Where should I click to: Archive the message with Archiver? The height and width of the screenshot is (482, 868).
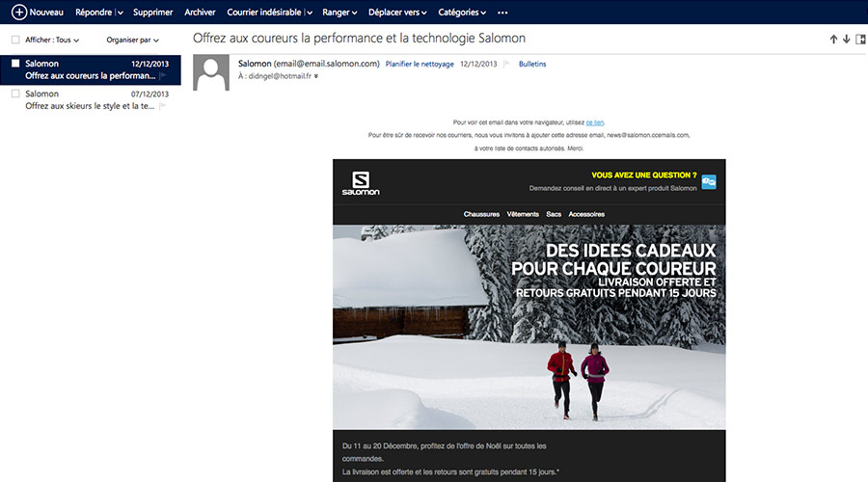tap(200, 13)
